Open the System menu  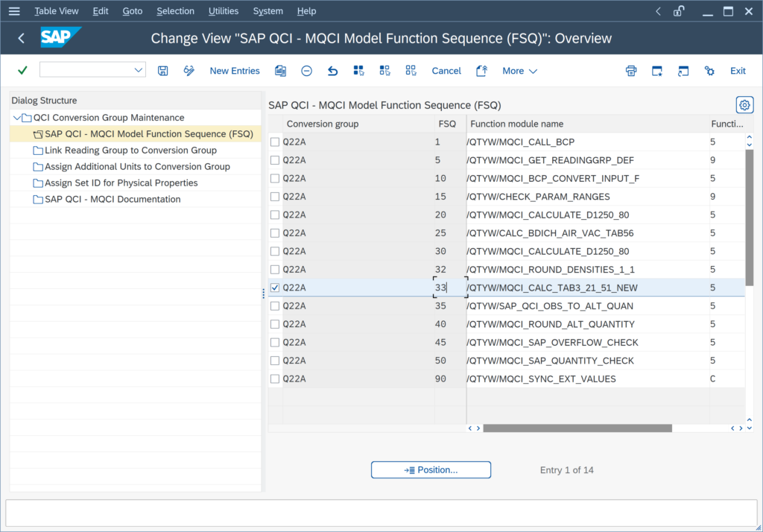coord(267,10)
